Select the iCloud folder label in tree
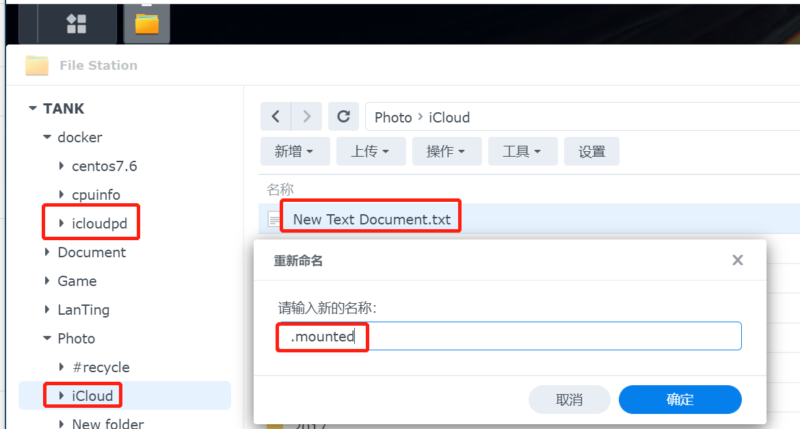This screenshot has height=429, width=800. [x=92, y=396]
